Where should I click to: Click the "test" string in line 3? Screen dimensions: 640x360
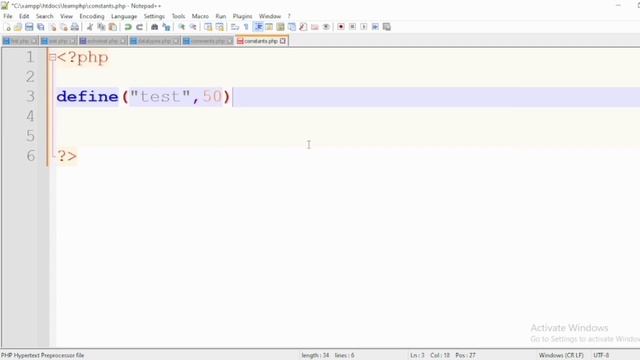pyautogui.click(x=160, y=97)
